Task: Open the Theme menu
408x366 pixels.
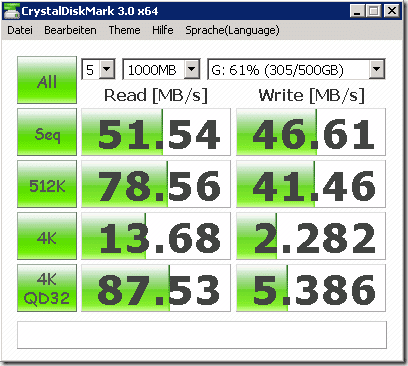Action: click(124, 30)
